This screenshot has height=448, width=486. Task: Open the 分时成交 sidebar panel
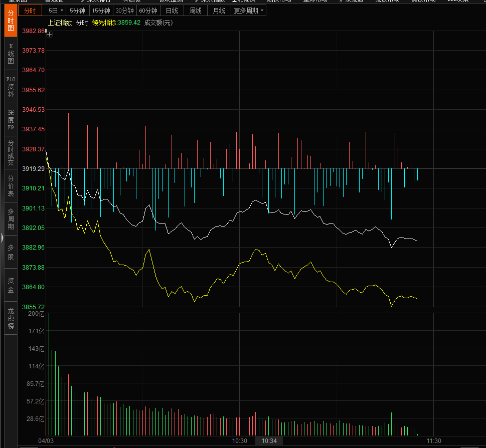11,153
